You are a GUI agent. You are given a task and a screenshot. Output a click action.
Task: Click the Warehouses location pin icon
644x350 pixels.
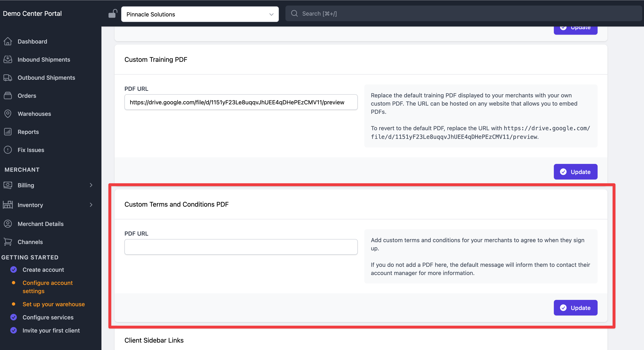click(8, 114)
